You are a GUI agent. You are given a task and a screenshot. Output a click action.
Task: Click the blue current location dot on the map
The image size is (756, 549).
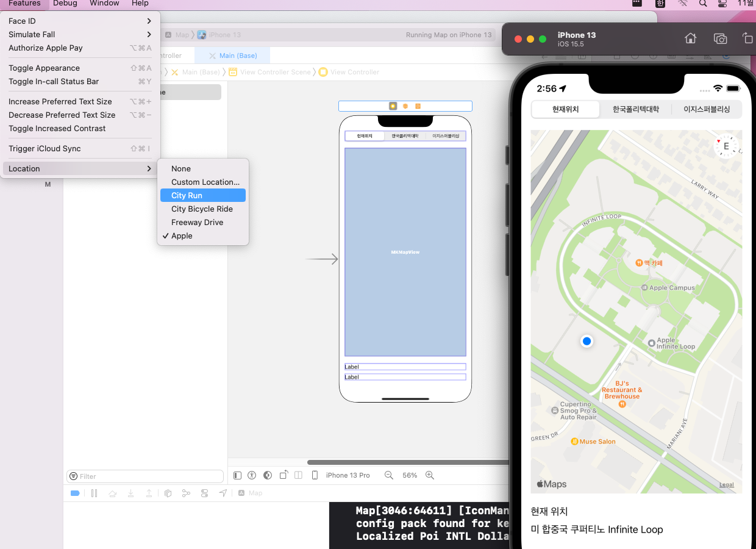(587, 341)
